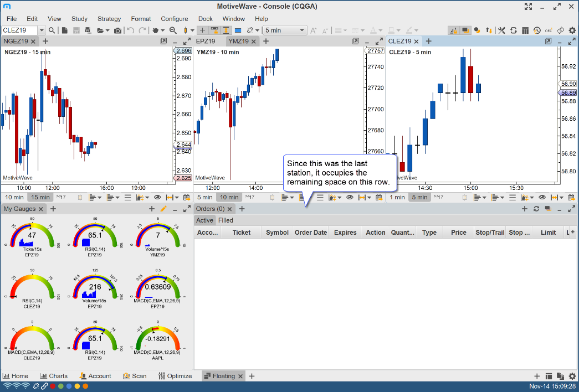Open the Strategy menu
Image resolution: width=579 pixels, height=392 pixels.
click(109, 19)
